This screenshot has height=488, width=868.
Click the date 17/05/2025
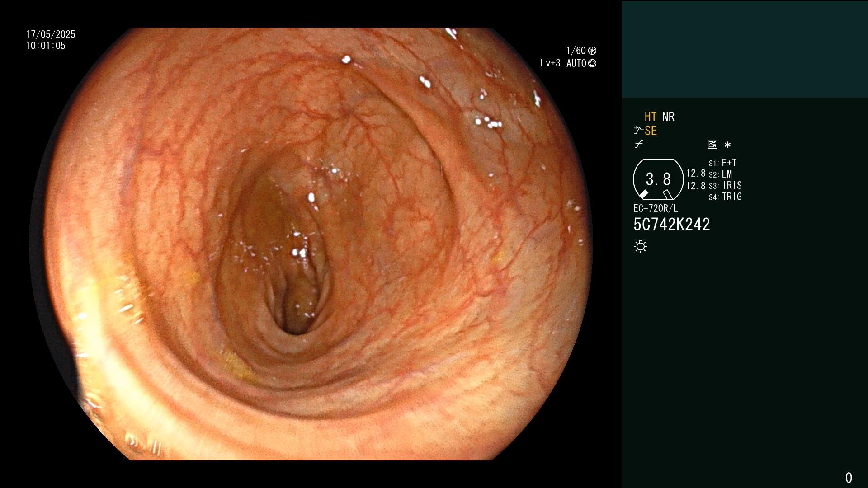click(51, 34)
